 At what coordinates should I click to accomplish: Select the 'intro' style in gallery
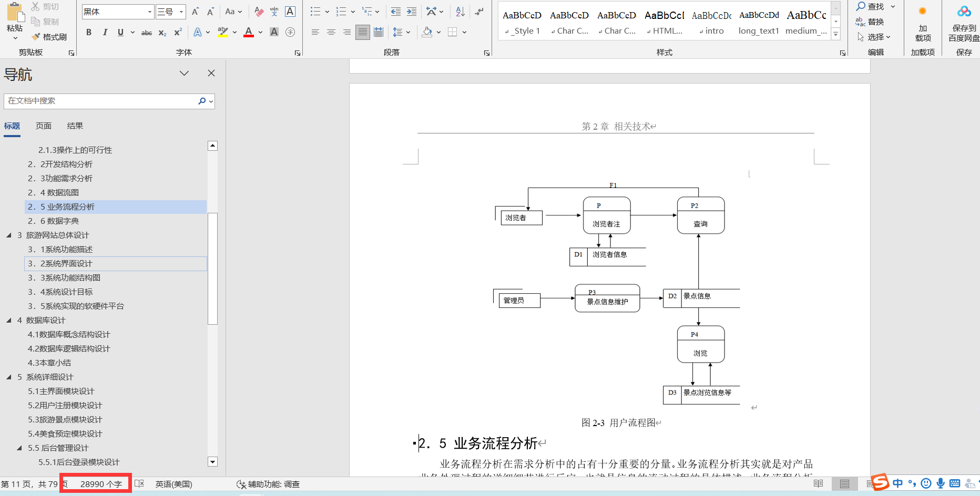point(711,22)
